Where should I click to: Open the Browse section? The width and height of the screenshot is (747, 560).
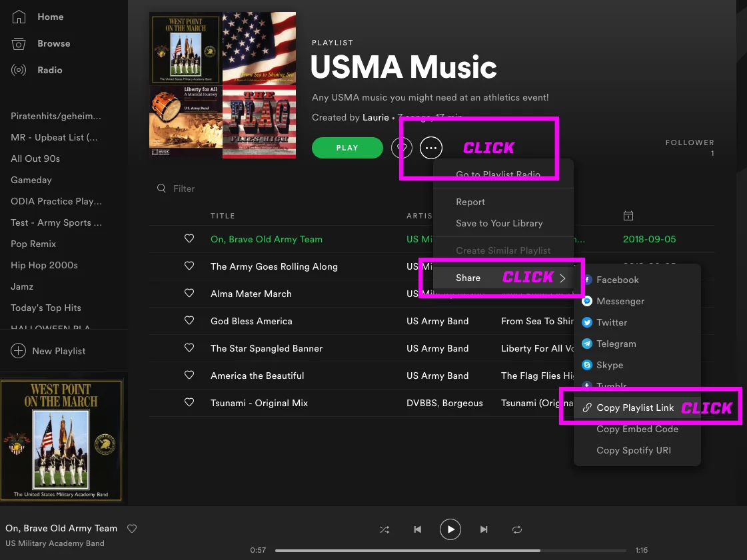click(41, 43)
